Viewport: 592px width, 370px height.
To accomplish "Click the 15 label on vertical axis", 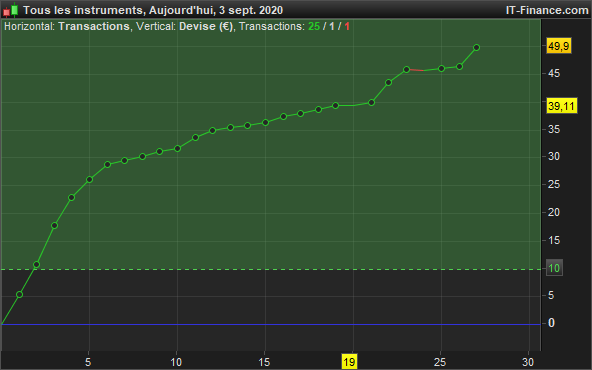I will 554,240.
